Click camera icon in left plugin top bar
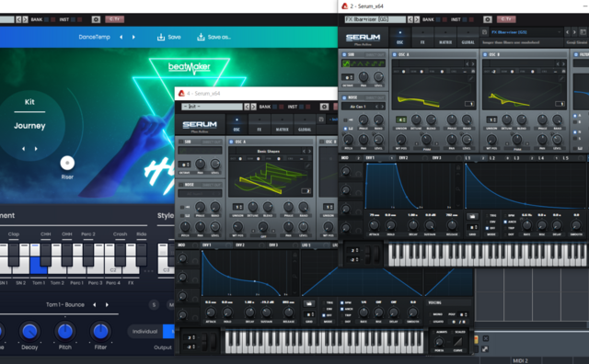The width and height of the screenshot is (589, 364). [x=96, y=19]
